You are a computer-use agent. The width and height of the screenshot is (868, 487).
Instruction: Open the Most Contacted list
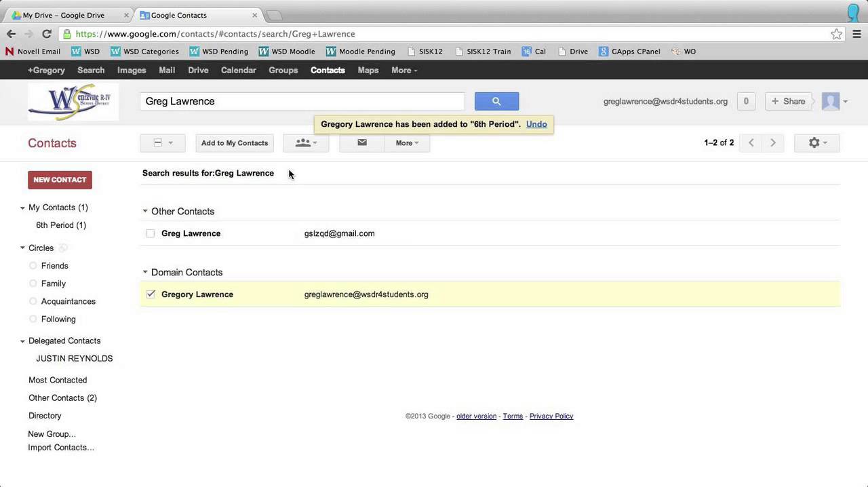click(x=58, y=381)
